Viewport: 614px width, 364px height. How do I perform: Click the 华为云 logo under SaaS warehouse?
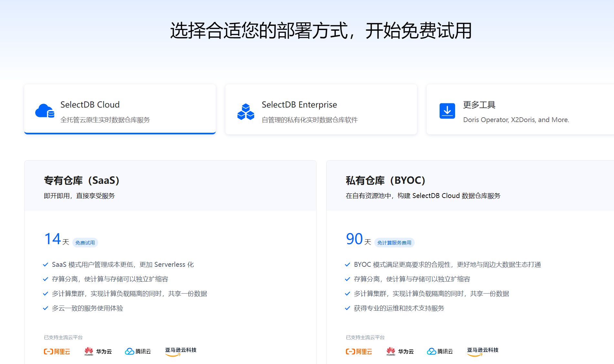(98, 351)
